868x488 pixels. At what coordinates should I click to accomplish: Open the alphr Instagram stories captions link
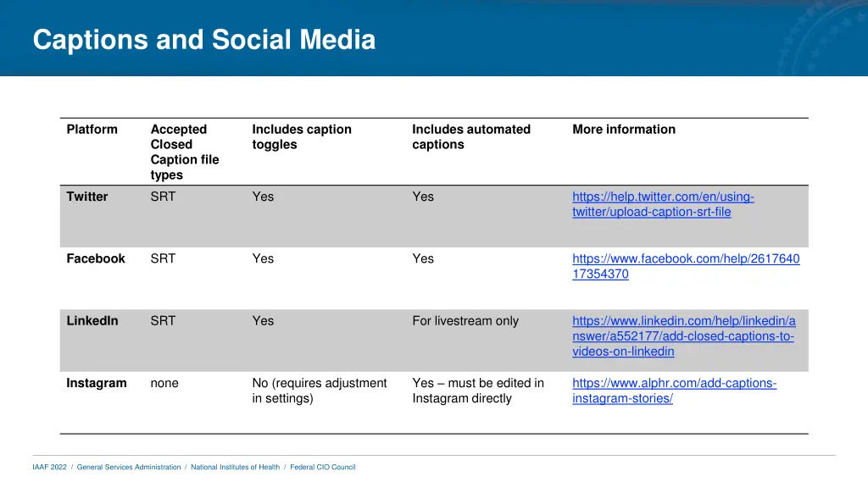674,391
